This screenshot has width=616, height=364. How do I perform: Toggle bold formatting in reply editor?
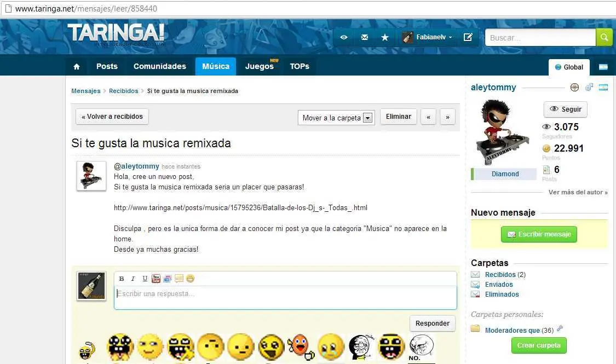click(122, 279)
